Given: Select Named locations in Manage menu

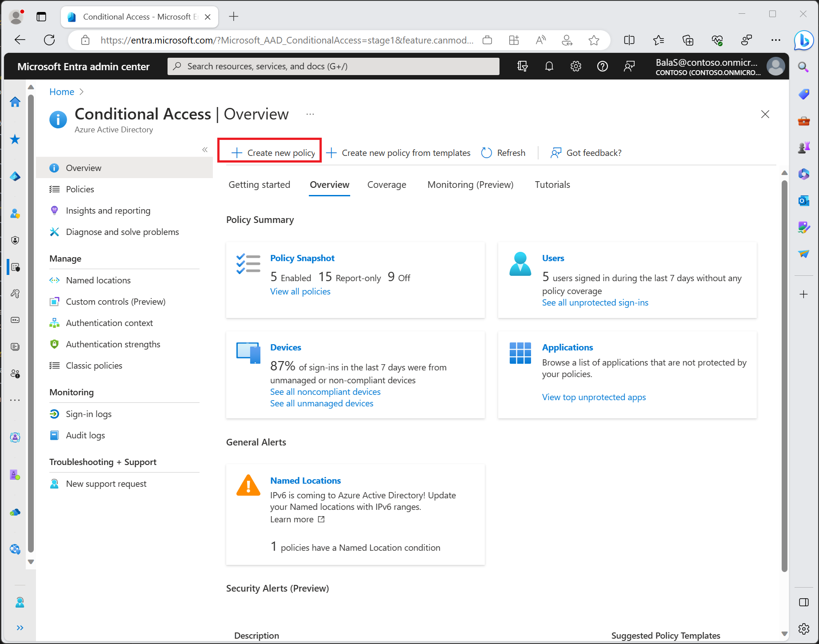Looking at the screenshot, I should pos(98,280).
